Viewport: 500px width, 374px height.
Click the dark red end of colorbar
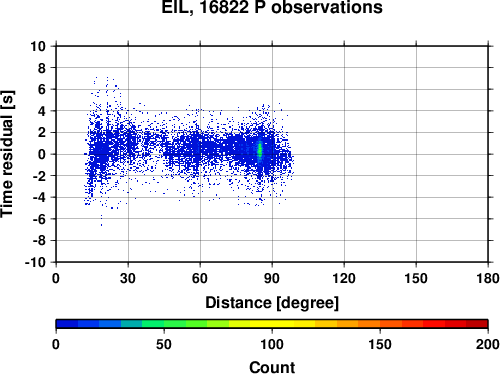point(477,324)
